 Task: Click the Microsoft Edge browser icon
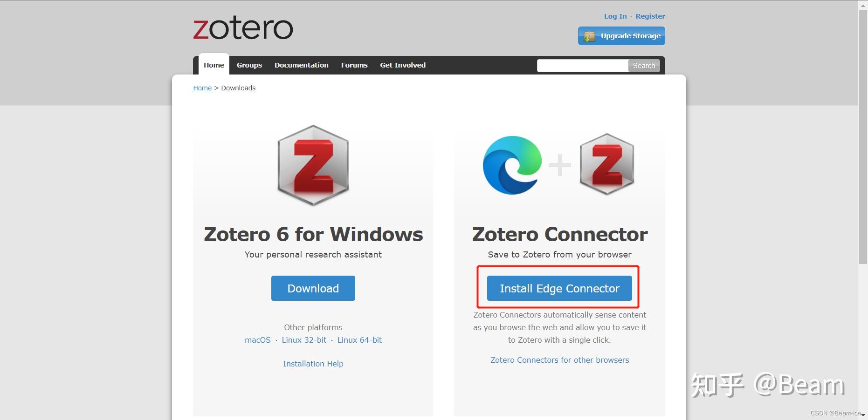(512, 165)
